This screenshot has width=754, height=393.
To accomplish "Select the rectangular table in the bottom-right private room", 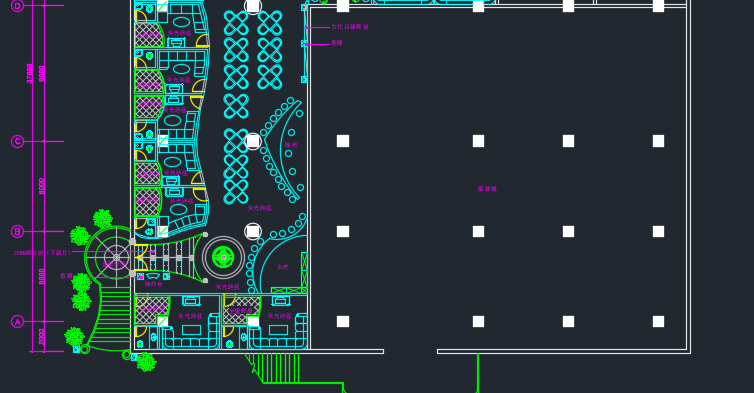I will [278, 330].
